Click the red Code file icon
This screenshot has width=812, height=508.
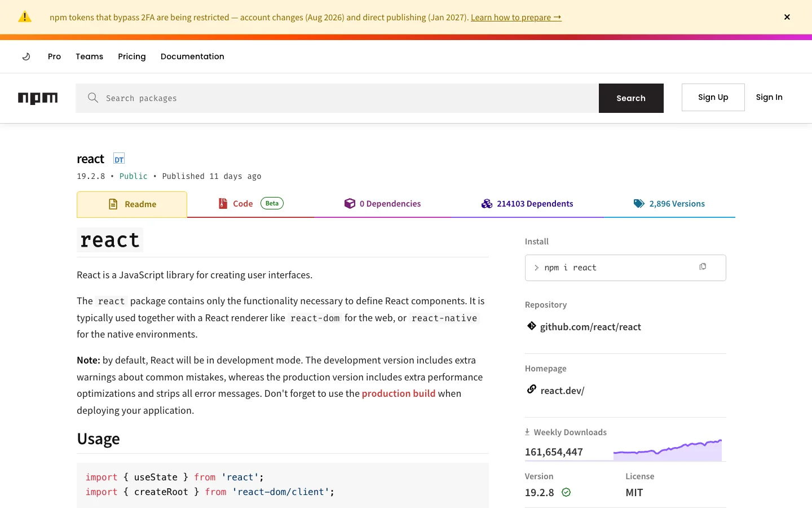pos(223,204)
